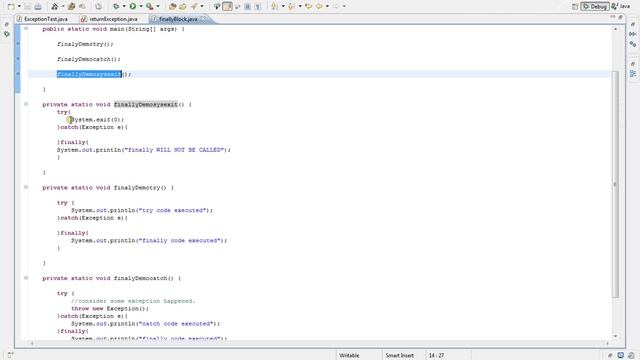The image size is (640, 360).
Task: Click the Forward navigation arrow icon
Action: click(x=336, y=7)
